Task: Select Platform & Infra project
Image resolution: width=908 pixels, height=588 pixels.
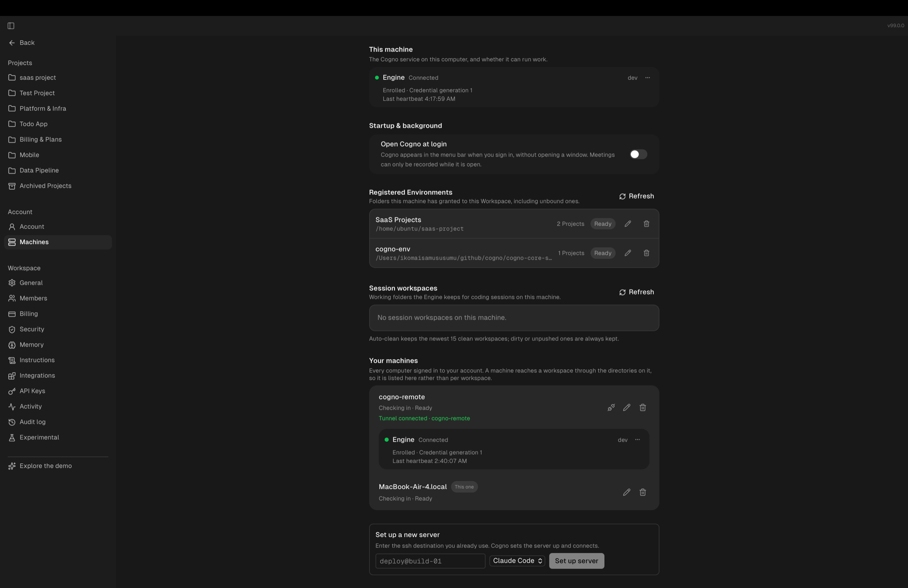Action: tap(58, 109)
